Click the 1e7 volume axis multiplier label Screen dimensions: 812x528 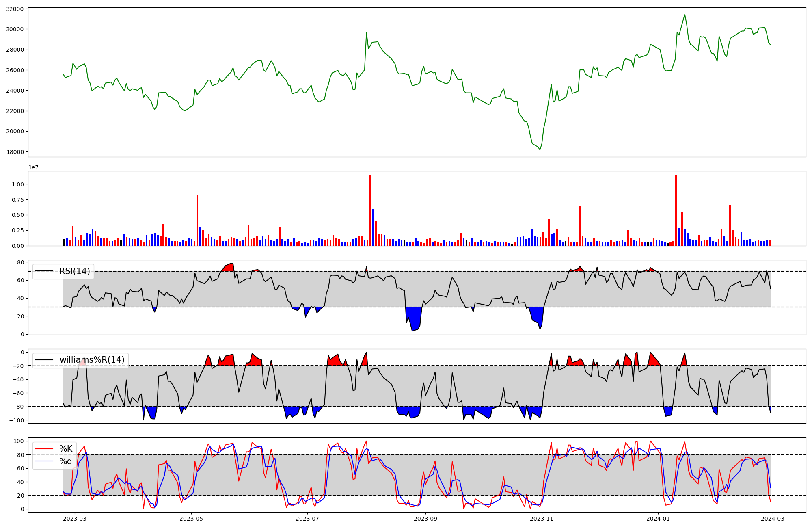click(33, 167)
